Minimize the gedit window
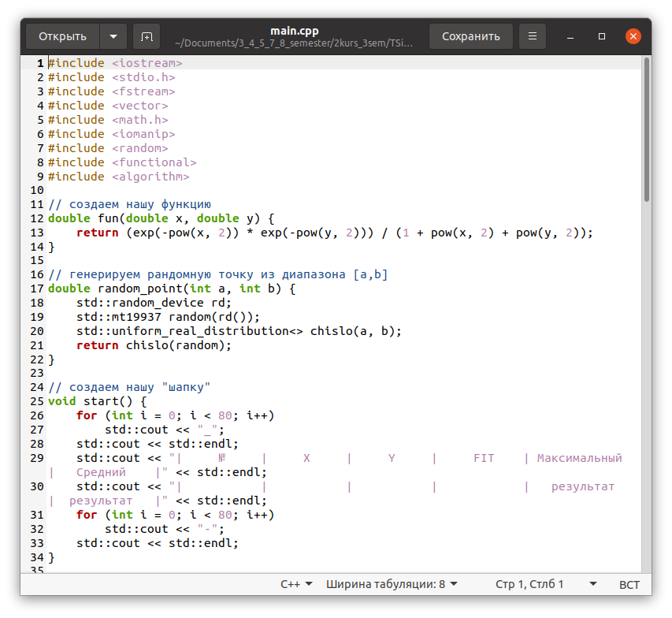Viewport: 672px width, 618px height. [x=570, y=36]
